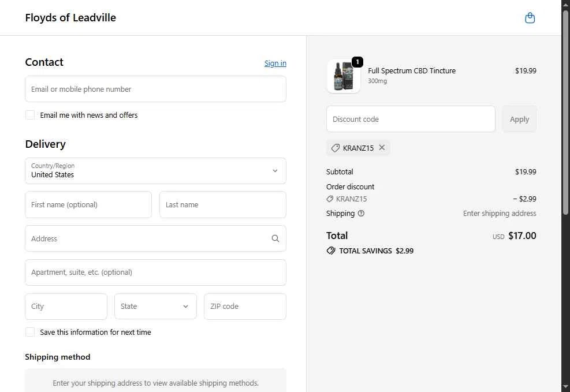Image resolution: width=570 pixels, height=392 pixels.
Task: Click the CBD Tincture product thumbnail
Action: click(344, 76)
